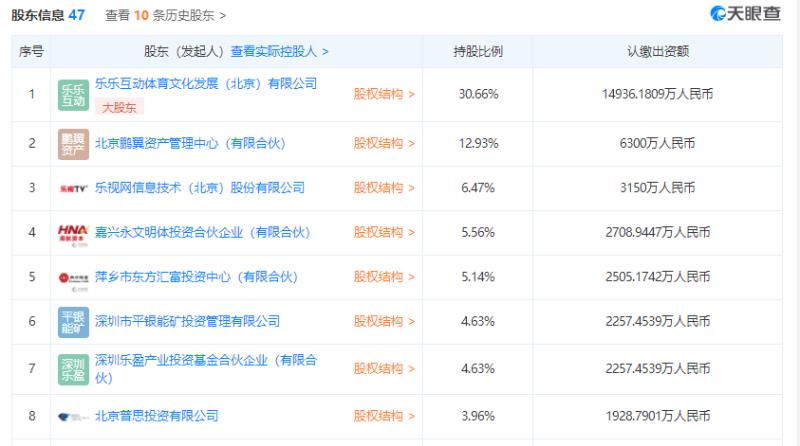
Task: Click the 乐乐互动 company logo icon
Action: click(x=73, y=95)
